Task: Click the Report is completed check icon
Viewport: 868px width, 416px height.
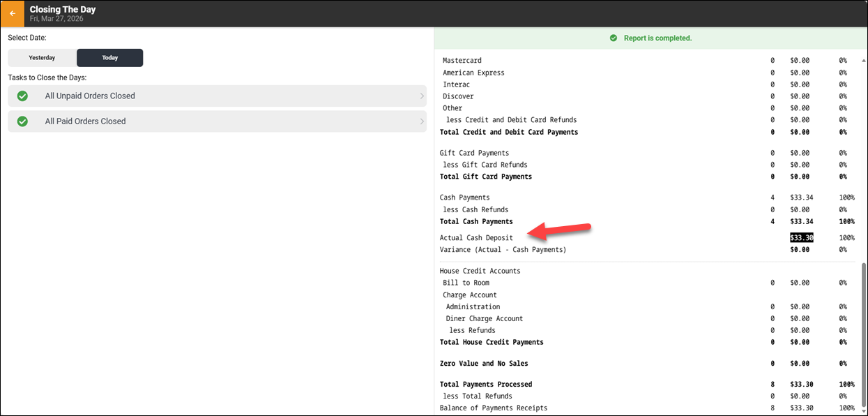Action: coord(614,38)
